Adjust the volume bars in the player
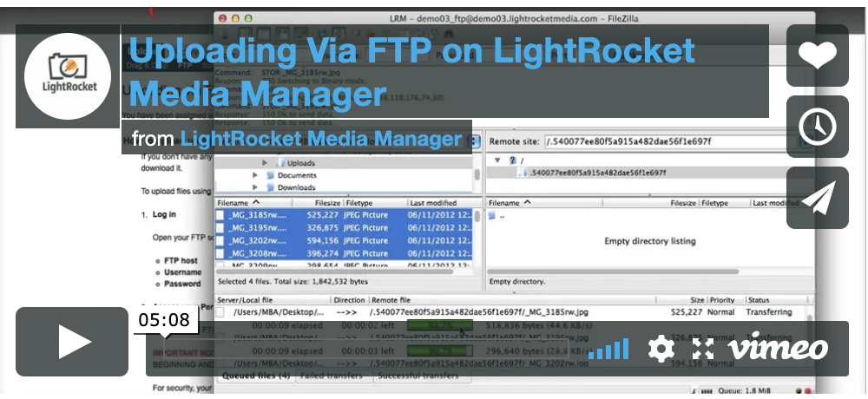Image resolution: width=868 pixels, height=399 pixels. [608, 349]
